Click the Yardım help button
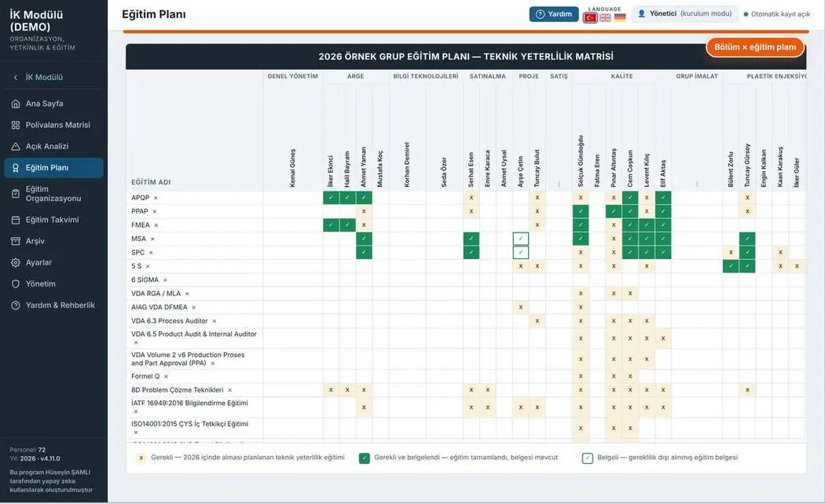This screenshot has width=825, height=504. pos(554,14)
